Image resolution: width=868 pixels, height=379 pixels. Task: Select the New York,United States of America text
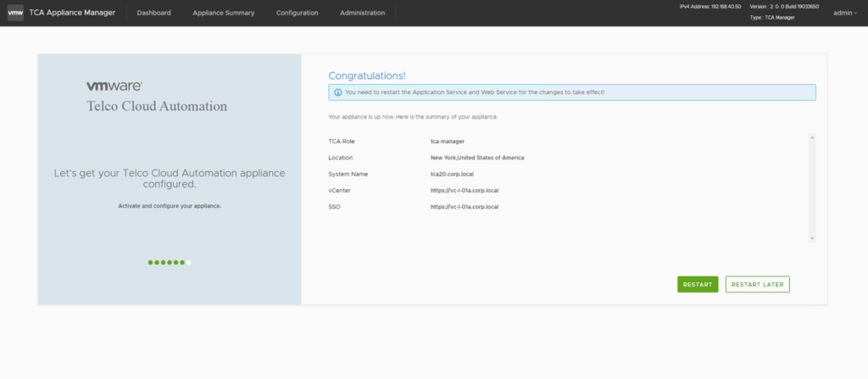[477, 158]
